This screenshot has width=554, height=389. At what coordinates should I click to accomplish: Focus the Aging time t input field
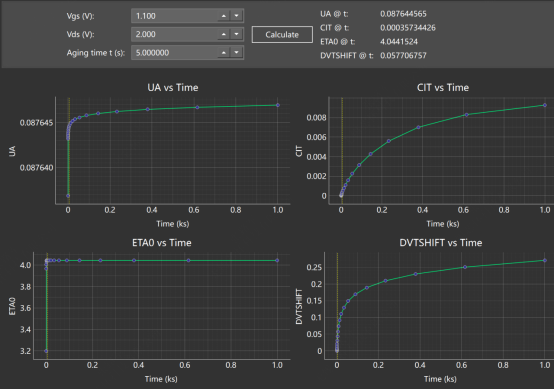click(175, 53)
